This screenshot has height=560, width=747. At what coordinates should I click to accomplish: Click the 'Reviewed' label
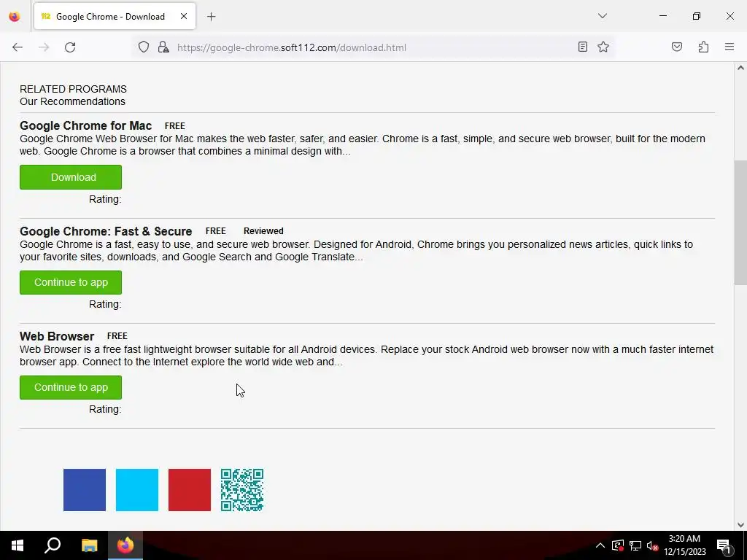coord(263,231)
